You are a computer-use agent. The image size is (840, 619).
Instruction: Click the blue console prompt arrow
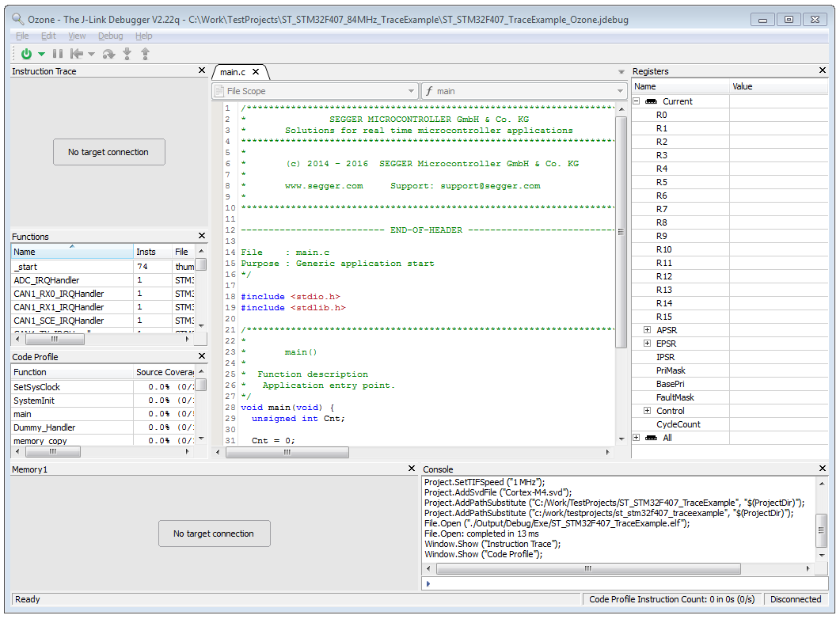(x=428, y=583)
